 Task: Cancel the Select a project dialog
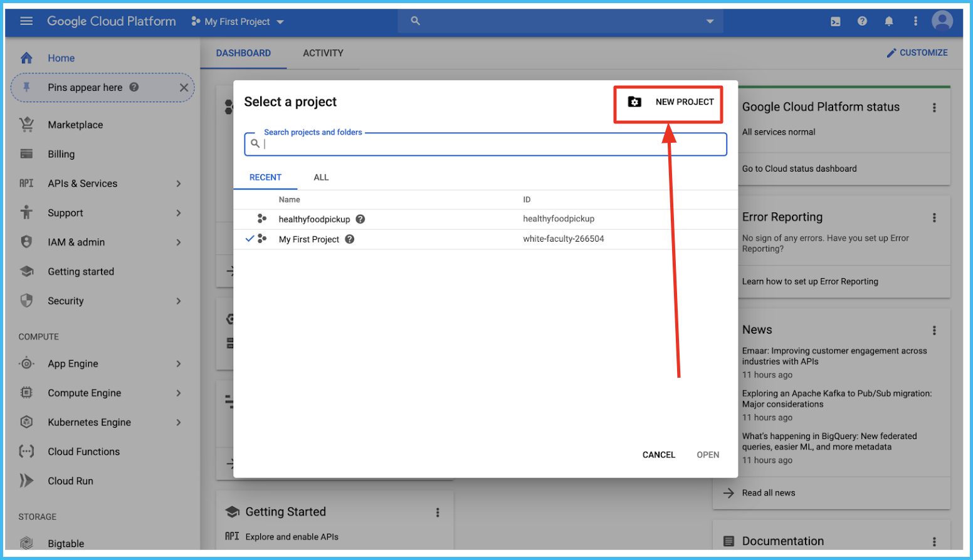pos(658,455)
